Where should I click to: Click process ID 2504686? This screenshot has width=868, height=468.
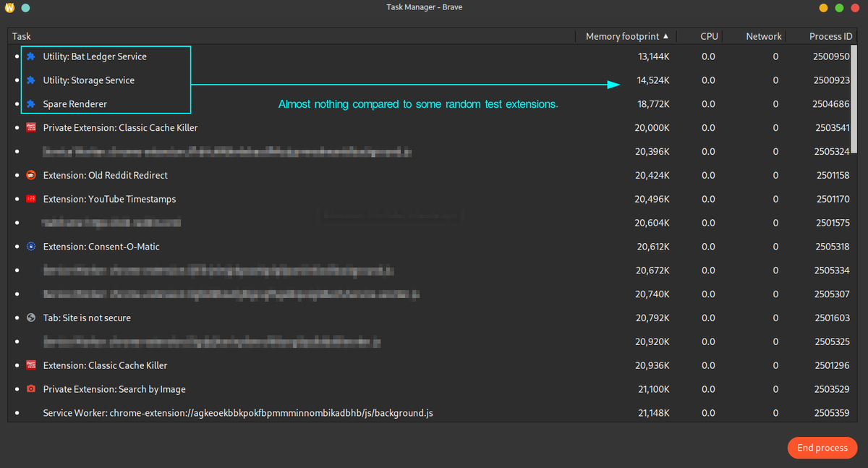coord(832,104)
